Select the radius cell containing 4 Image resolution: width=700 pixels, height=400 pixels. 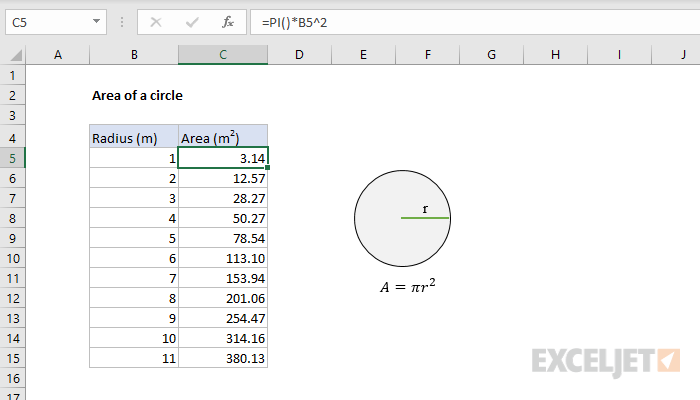pos(134,218)
